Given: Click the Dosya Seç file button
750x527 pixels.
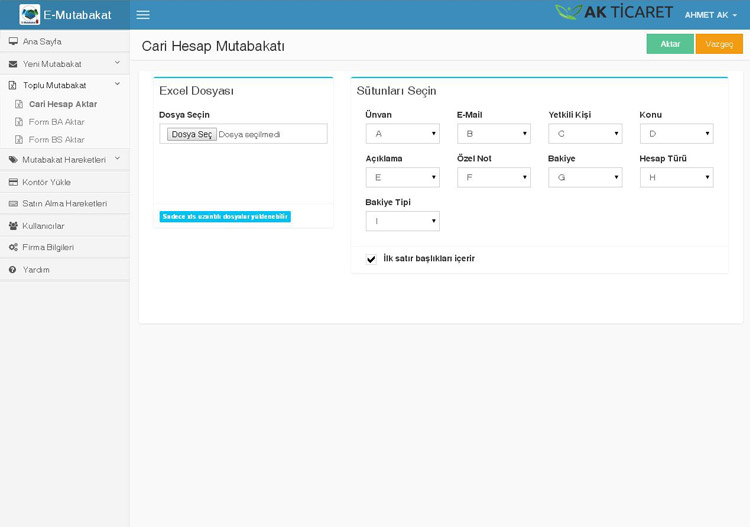Looking at the screenshot, I should click(191, 134).
